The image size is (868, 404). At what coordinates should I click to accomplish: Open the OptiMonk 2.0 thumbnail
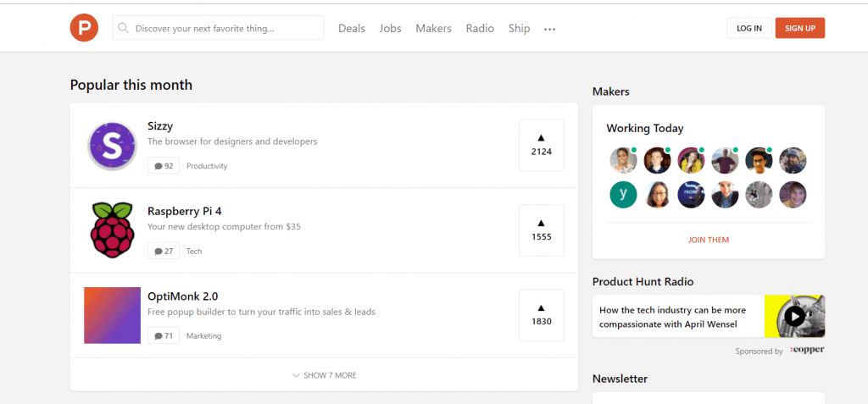[113, 315]
